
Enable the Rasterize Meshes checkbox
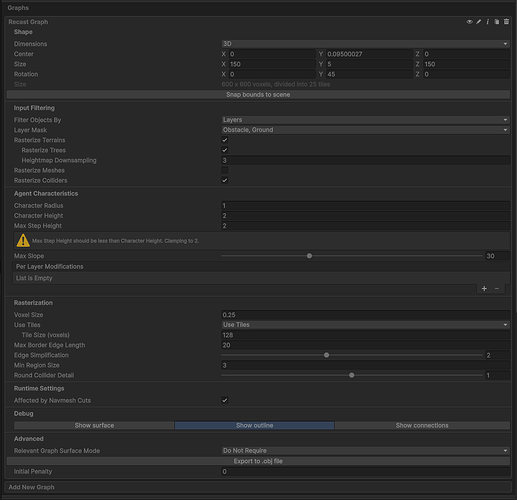click(x=225, y=170)
